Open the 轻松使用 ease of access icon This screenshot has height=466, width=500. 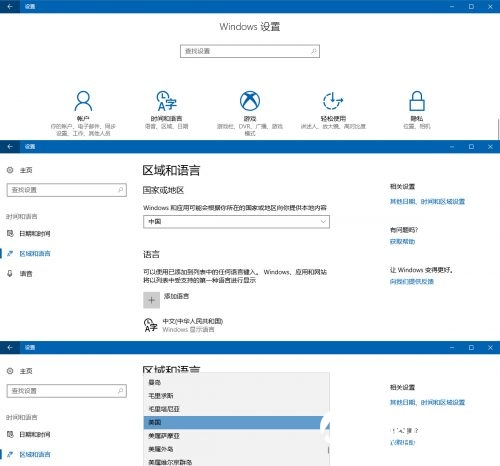333,101
